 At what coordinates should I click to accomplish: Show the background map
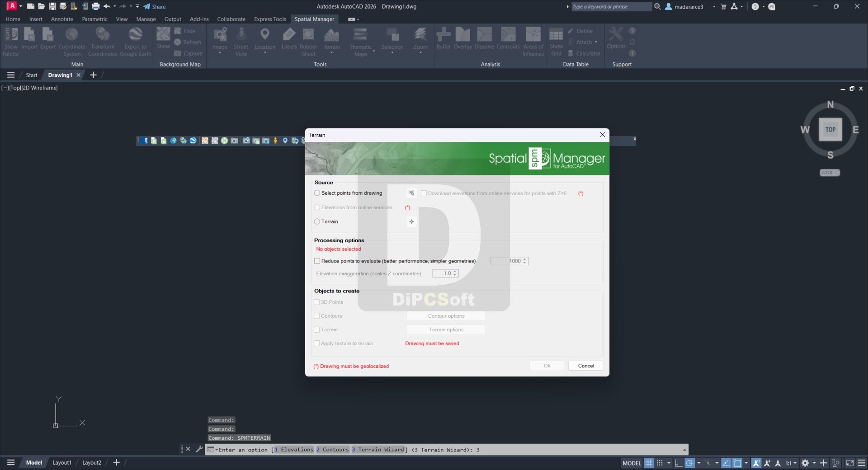[x=163, y=38]
